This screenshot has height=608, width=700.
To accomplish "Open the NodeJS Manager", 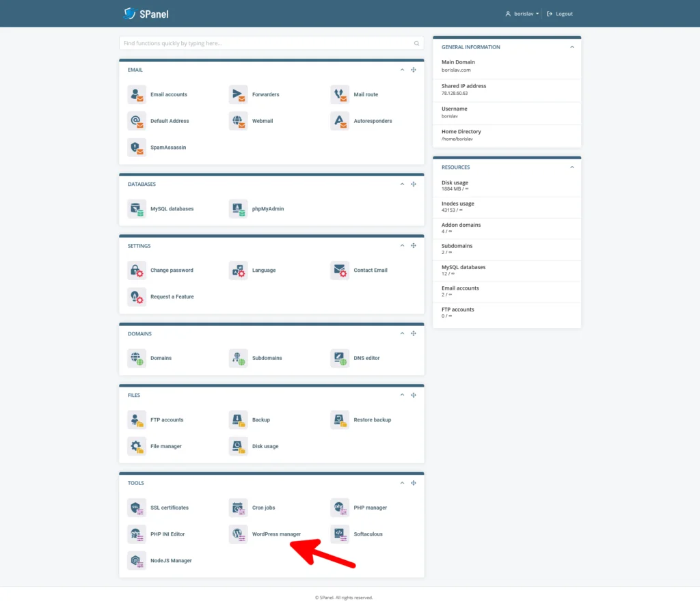I will tap(170, 560).
